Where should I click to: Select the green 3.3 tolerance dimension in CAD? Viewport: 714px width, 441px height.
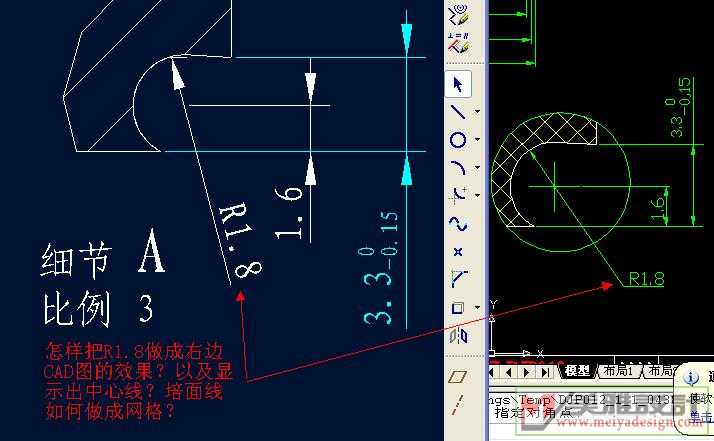679,108
